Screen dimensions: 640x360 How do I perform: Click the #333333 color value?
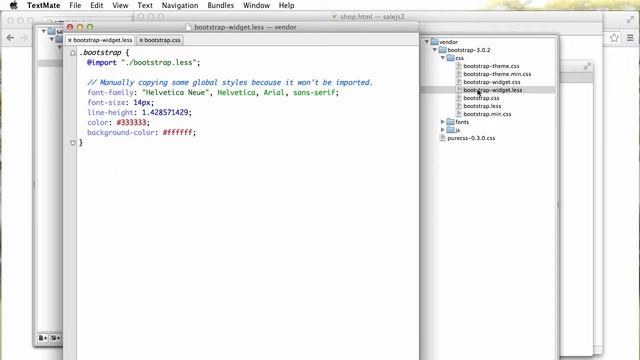coord(131,122)
